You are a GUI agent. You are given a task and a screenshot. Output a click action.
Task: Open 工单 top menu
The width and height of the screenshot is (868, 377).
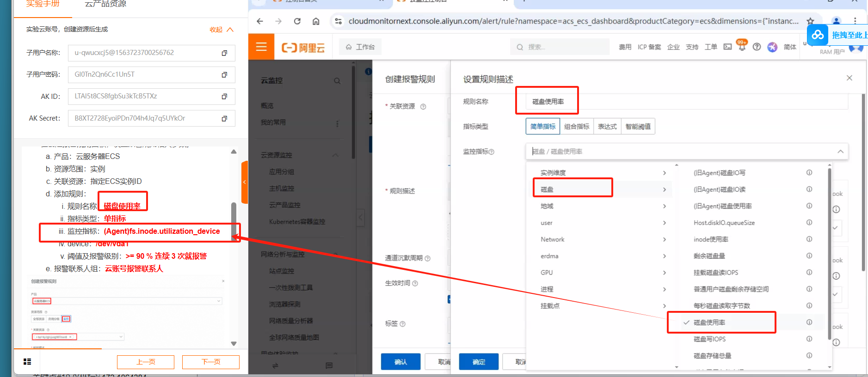click(711, 47)
